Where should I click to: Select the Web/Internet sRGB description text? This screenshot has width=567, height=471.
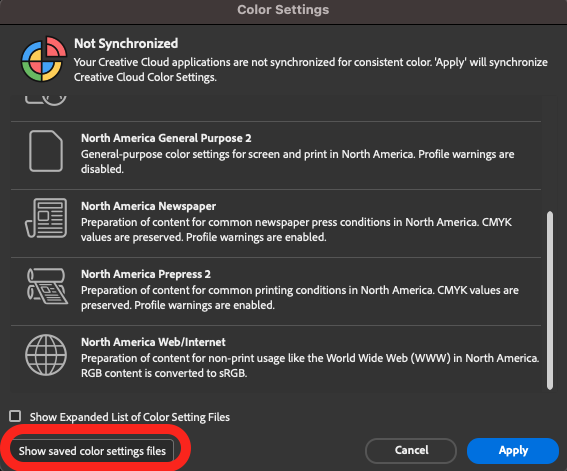point(310,365)
